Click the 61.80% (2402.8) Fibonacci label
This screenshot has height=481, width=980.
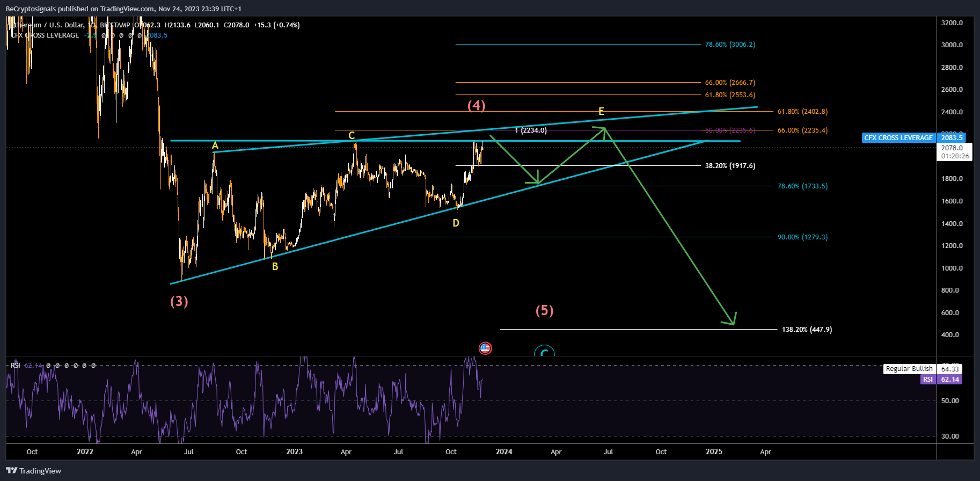(802, 112)
